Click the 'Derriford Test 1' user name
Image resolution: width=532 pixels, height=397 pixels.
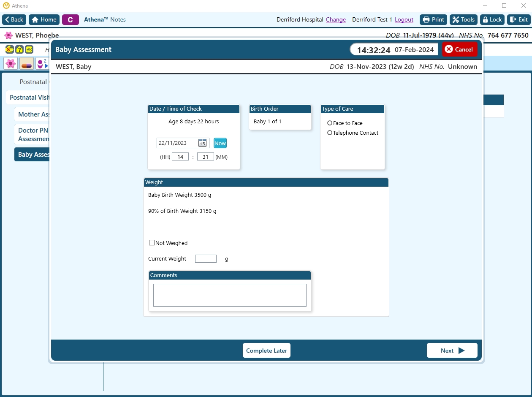point(372,20)
